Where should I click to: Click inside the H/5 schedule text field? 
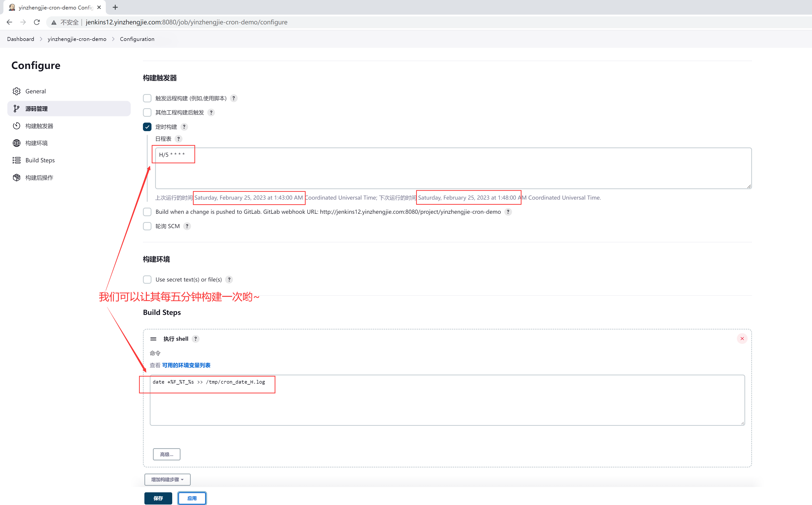[453, 168]
